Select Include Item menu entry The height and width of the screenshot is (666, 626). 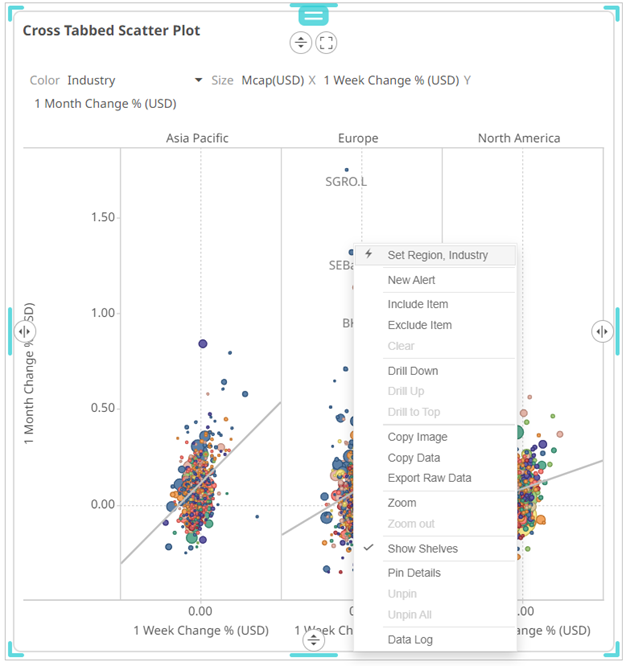(418, 304)
